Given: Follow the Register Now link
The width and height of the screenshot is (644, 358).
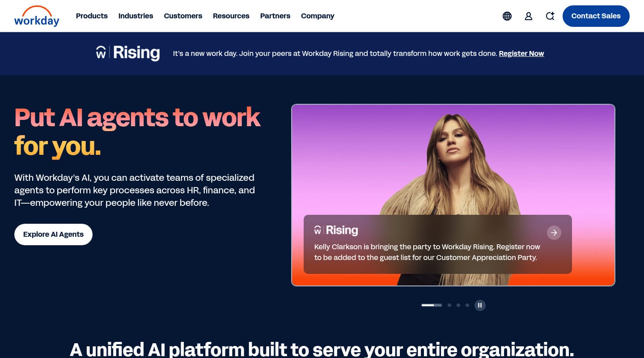Looking at the screenshot, I should point(521,54).
